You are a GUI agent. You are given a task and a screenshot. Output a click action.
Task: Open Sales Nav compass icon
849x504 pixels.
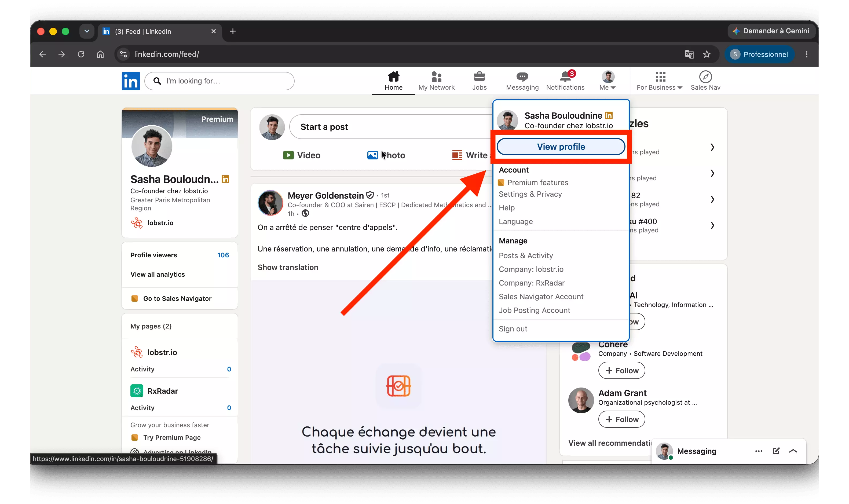pyautogui.click(x=705, y=77)
